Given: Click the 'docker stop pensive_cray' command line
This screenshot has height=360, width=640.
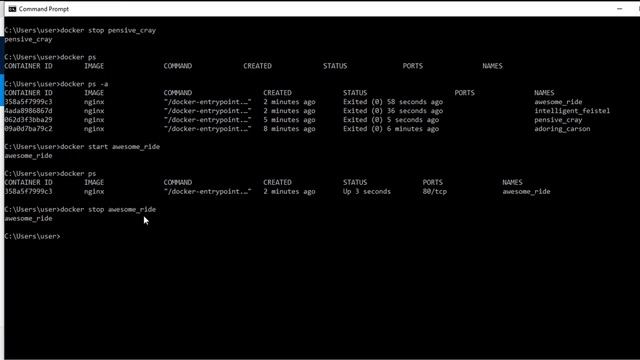Looking at the screenshot, I should pos(80,30).
